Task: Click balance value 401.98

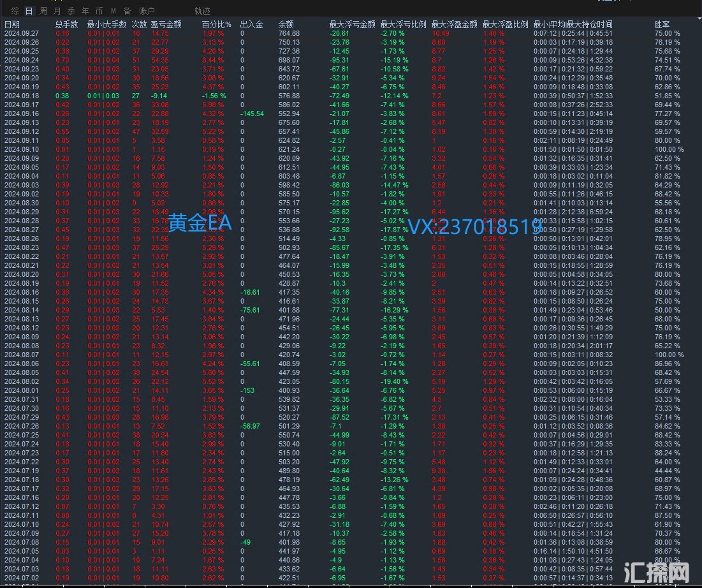Action: 289,542
